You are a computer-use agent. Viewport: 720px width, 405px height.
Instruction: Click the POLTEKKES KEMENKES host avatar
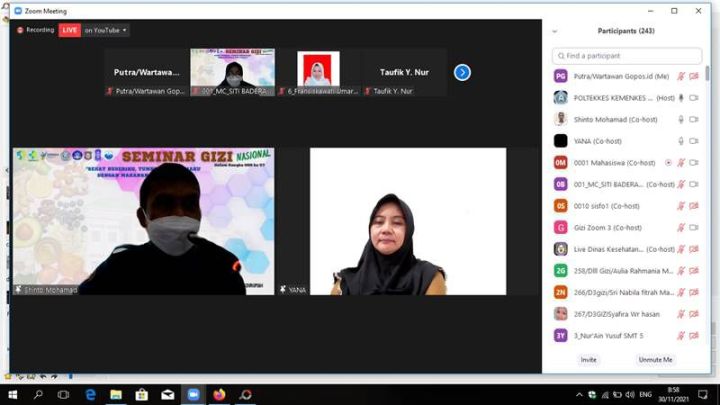560,98
